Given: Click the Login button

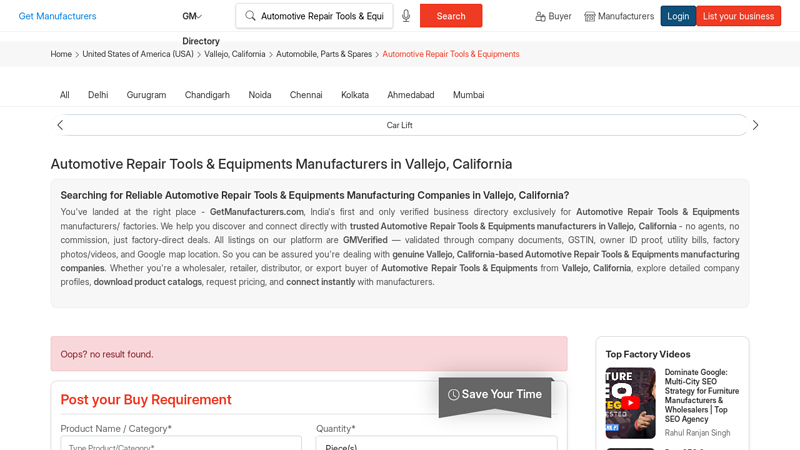Looking at the screenshot, I should [x=678, y=16].
